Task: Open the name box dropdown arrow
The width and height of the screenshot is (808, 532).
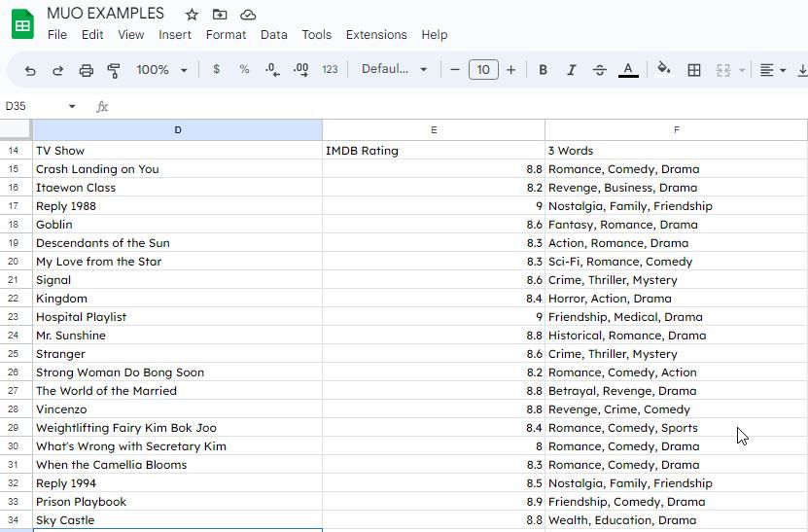Action: click(72, 106)
